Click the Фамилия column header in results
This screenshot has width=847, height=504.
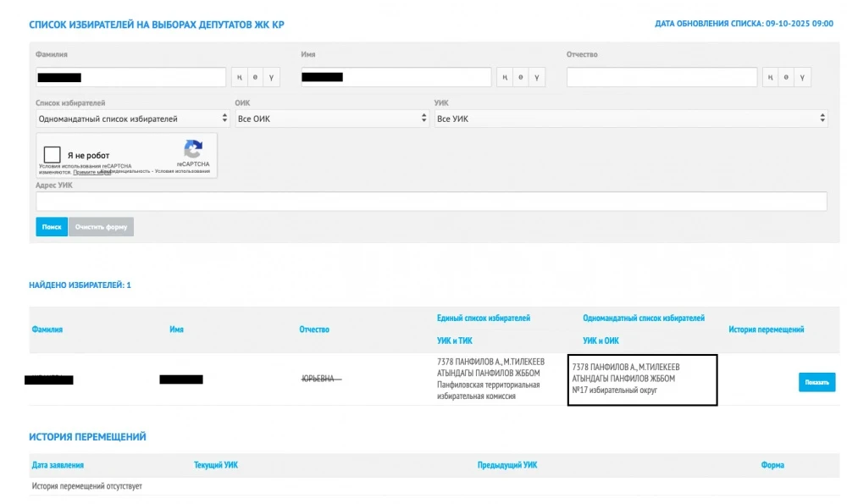(47, 330)
